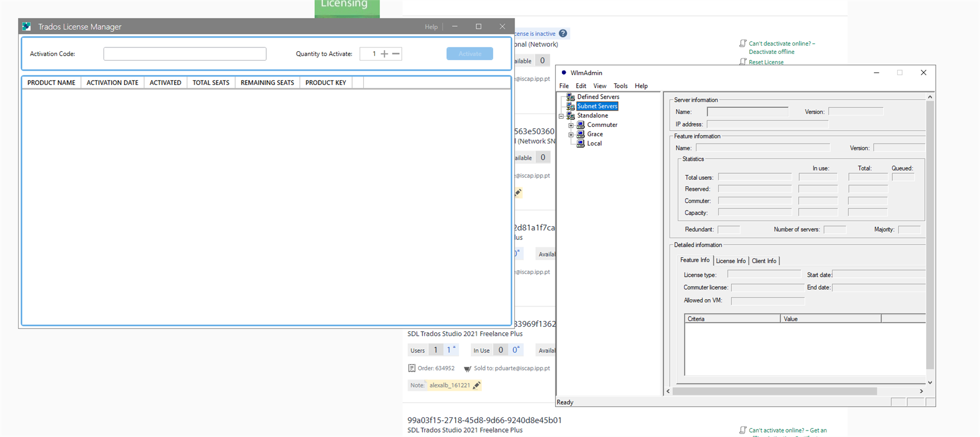
Task: Open 'Can't activate online?' link
Action: pyautogui.click(x=788, y=430)
